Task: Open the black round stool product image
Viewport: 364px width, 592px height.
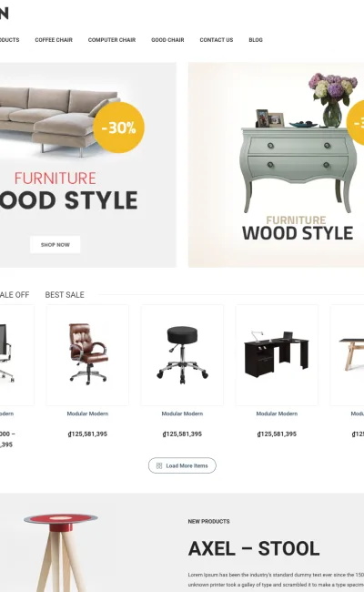Action: [x=182, y=355]
